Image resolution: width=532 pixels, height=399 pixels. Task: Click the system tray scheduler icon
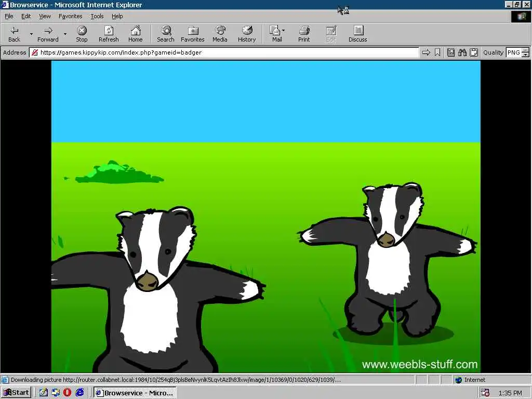pos(485,393)
